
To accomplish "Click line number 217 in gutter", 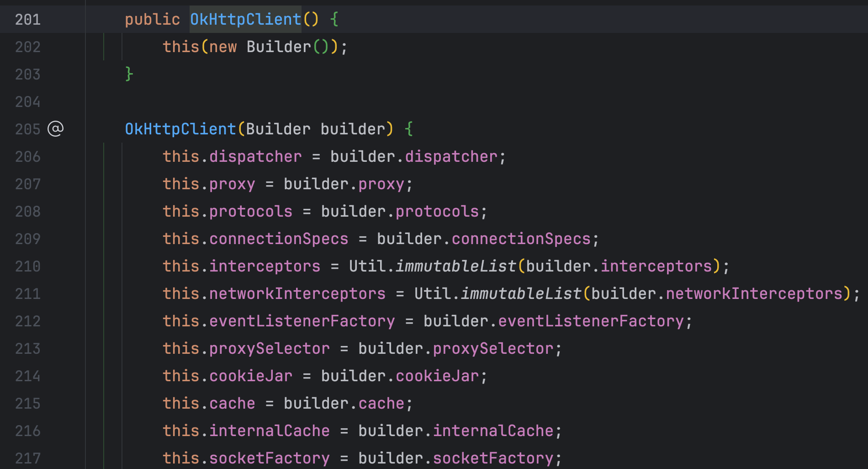I will [28, 458].
